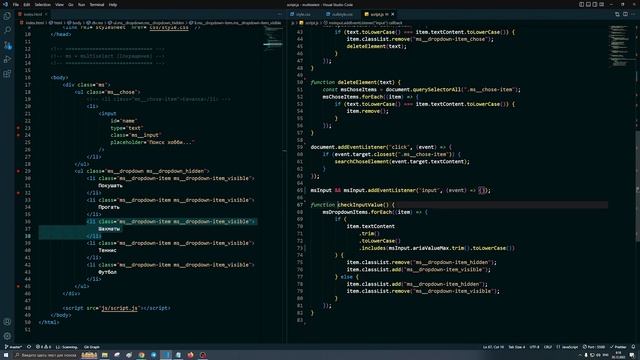Change the CRLF line ending in status bar
The height and width of the screenshot is (360, 640).
548,347
